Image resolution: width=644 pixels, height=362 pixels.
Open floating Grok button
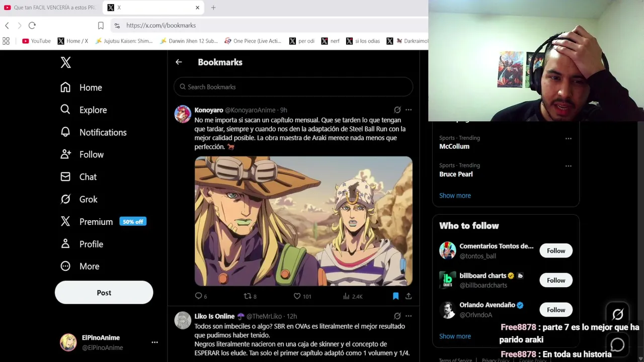617,314
